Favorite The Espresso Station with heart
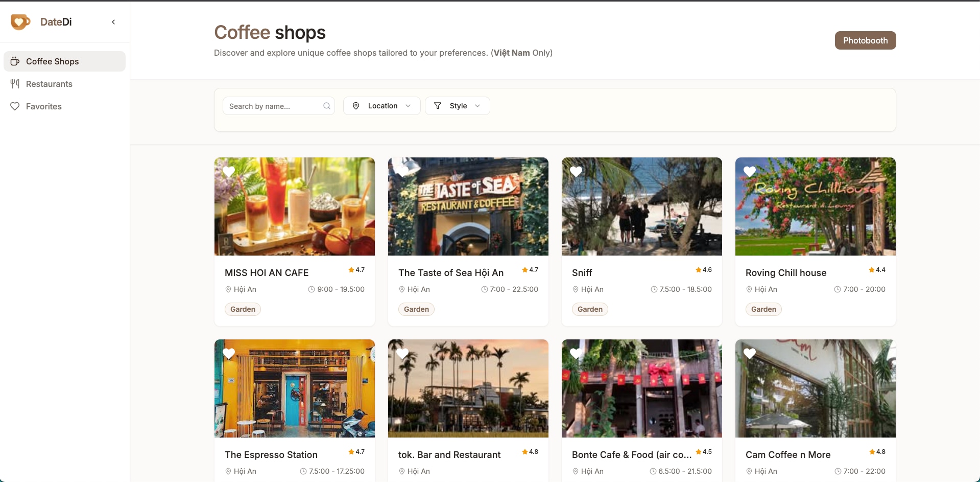980x482 pixels. click(x=229, y=354)
